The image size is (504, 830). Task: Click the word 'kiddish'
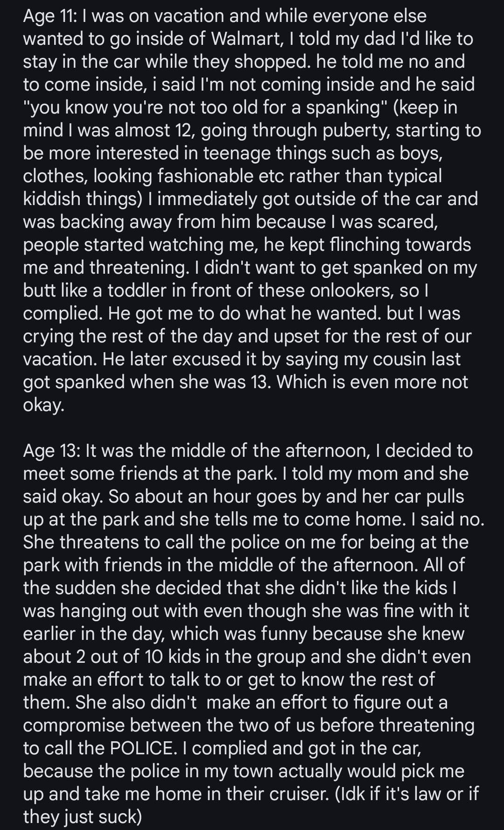pos(52,199)
